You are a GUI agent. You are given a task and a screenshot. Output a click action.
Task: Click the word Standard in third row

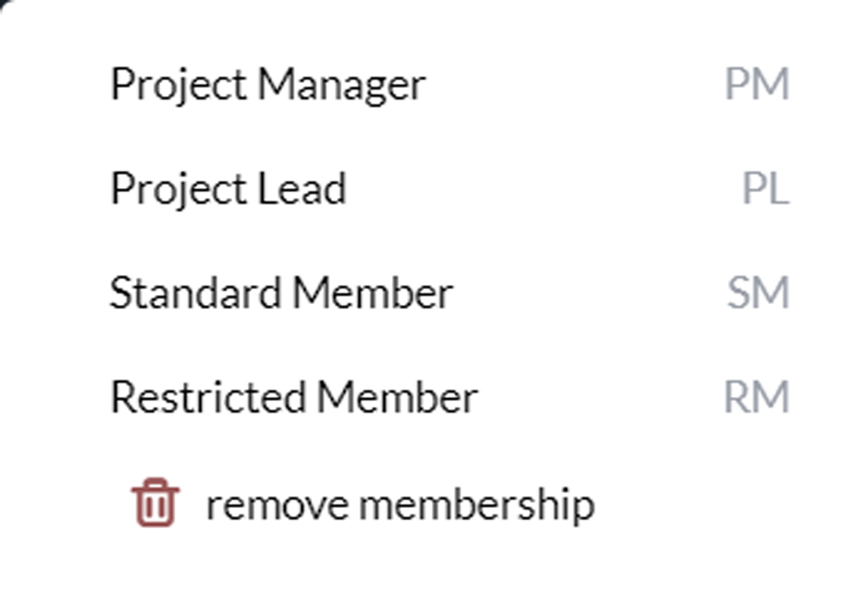pos(195,293)
